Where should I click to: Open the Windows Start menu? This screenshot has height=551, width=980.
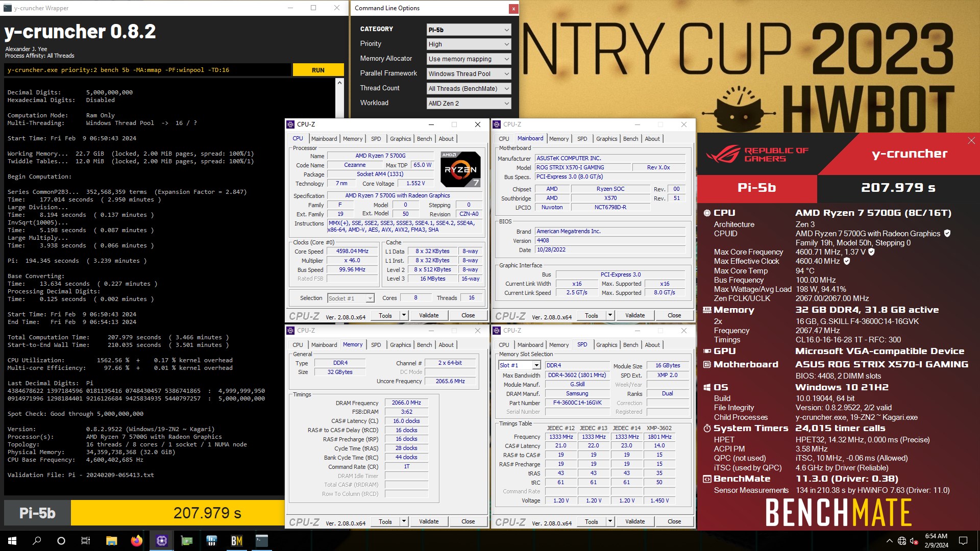click(x=12, y=541)
